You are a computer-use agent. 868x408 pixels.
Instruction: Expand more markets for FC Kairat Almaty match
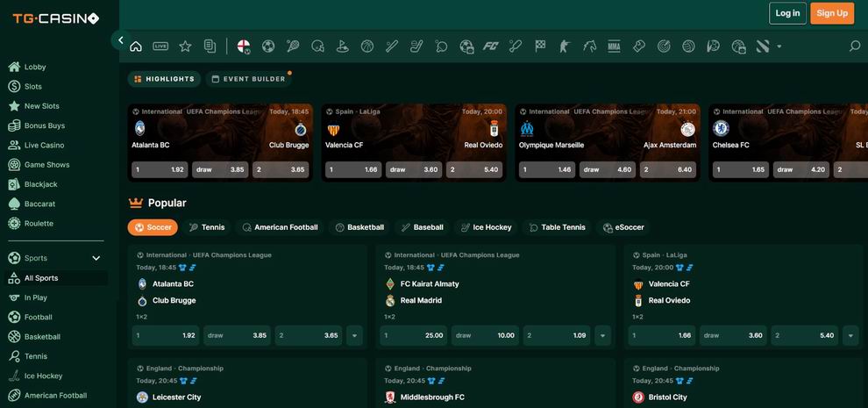pos(602,335)
